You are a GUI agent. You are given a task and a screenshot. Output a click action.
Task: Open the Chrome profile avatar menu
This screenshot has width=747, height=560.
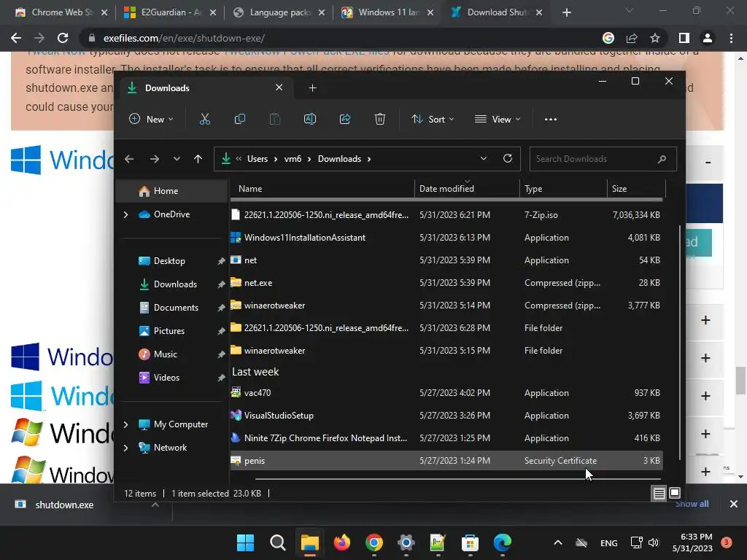708,38
